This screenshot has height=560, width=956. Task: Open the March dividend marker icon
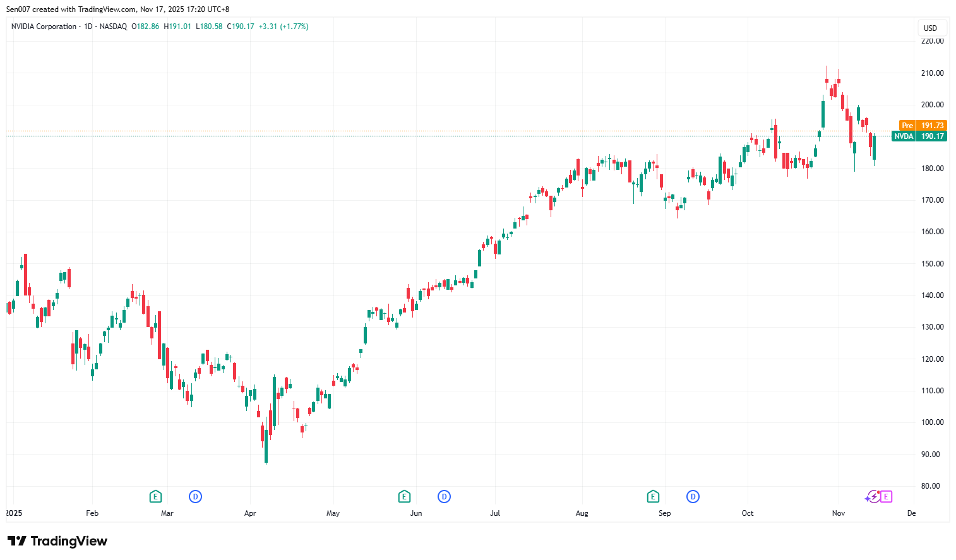coord(195,497)
